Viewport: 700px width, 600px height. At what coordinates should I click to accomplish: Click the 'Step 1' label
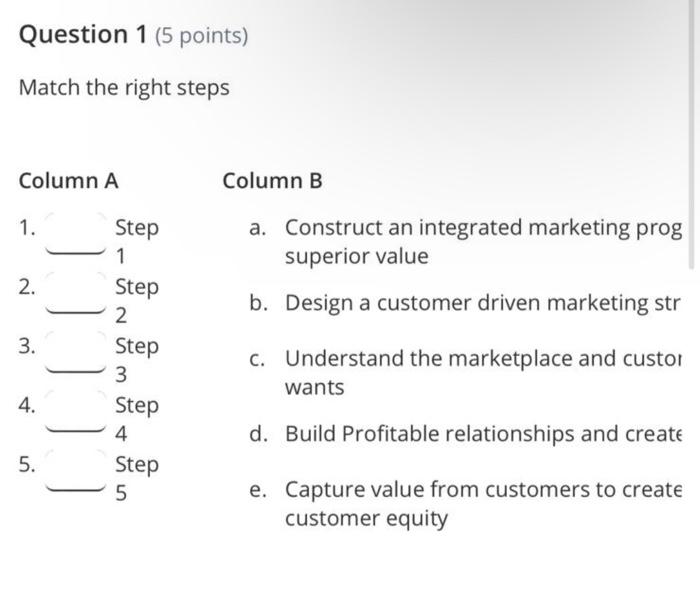137,242
